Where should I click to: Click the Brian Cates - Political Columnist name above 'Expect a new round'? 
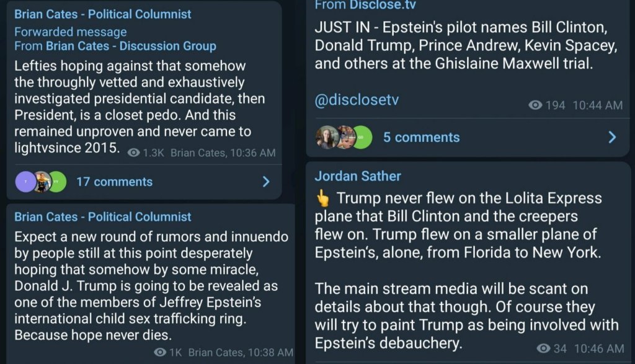(103, 216)
